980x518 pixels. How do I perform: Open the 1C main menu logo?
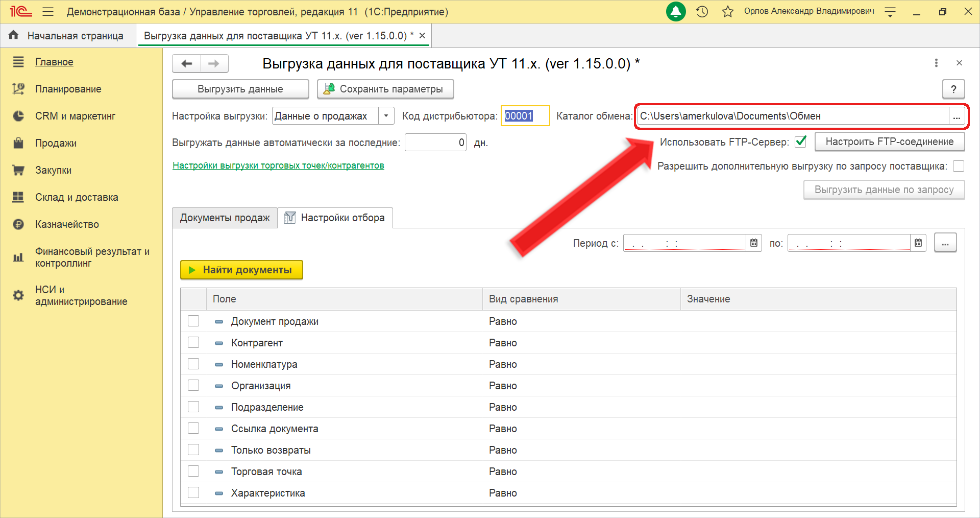(x=21, y=11)
